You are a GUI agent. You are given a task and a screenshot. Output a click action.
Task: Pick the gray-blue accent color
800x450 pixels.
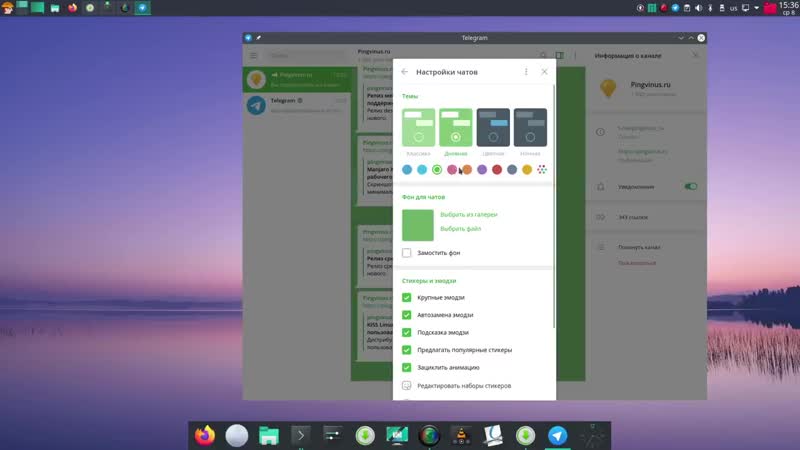(x=512, y=169)
